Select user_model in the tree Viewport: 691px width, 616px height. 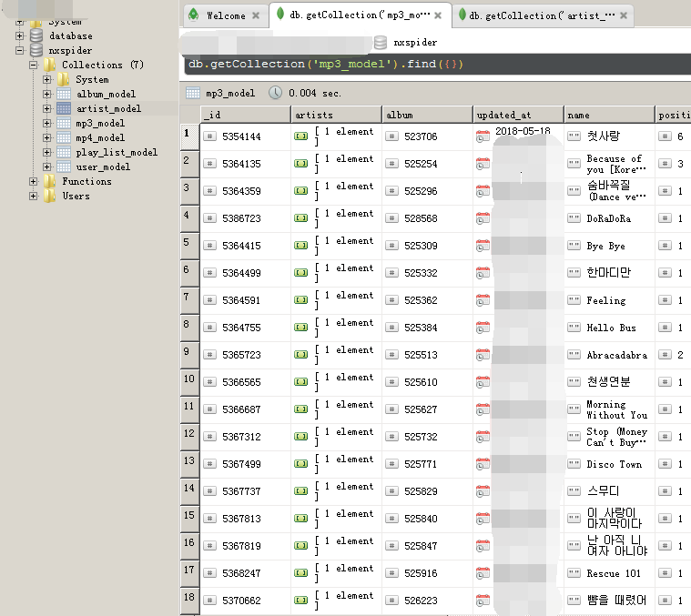click(x=103, y=167)
